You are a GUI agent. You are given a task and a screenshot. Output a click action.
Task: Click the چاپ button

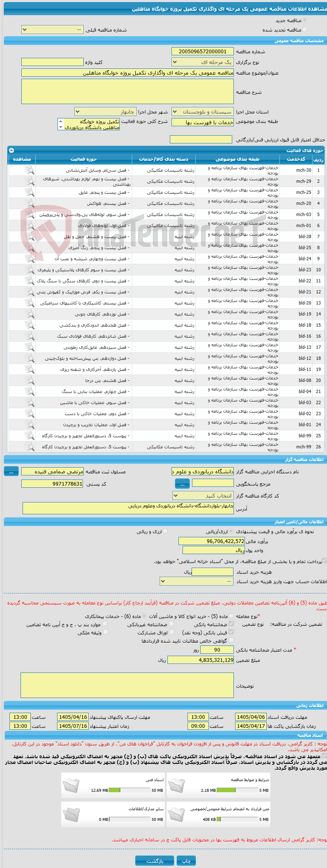(186, 861)
